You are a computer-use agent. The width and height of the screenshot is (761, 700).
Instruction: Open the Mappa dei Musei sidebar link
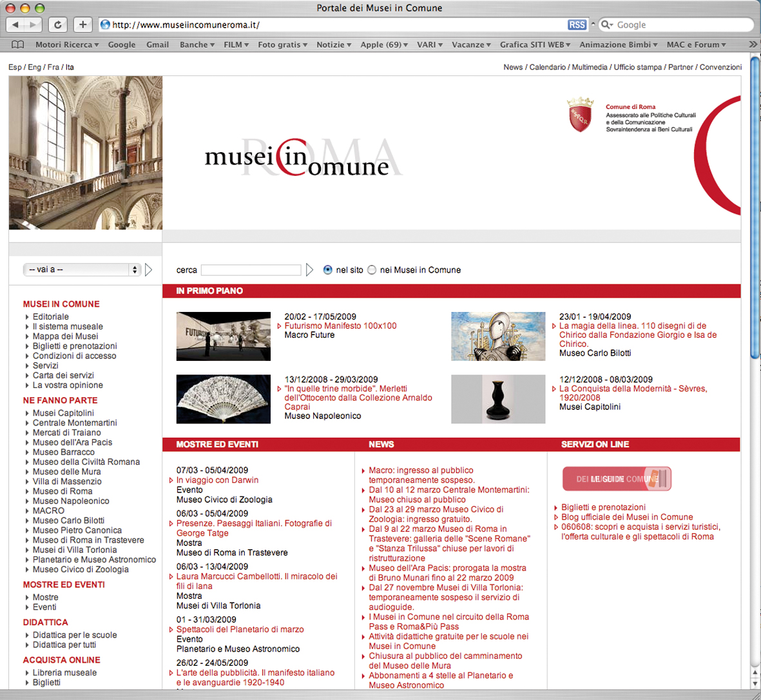(x=65, y=336)
